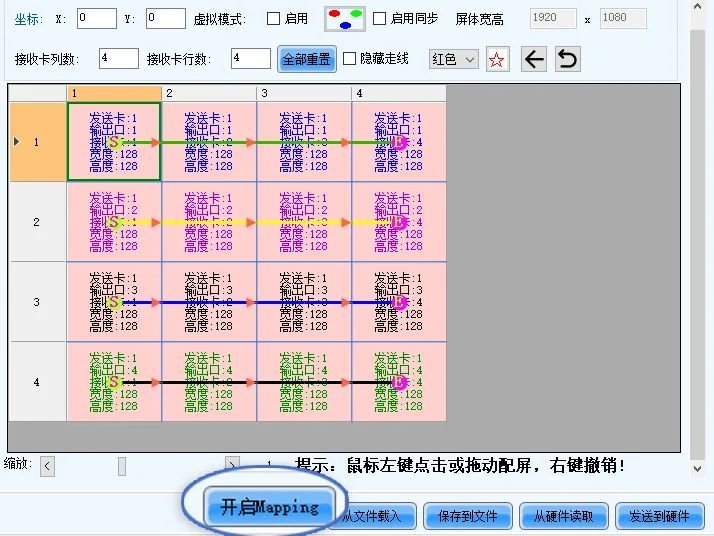This screenshot has height=536, width=714.
Task: Click the S start marker in row 2
Action: 114,222
